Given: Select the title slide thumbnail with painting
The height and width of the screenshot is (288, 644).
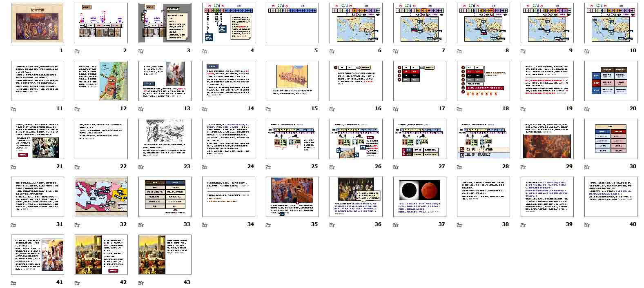Looking at the screenshot, I should [38, 23].
